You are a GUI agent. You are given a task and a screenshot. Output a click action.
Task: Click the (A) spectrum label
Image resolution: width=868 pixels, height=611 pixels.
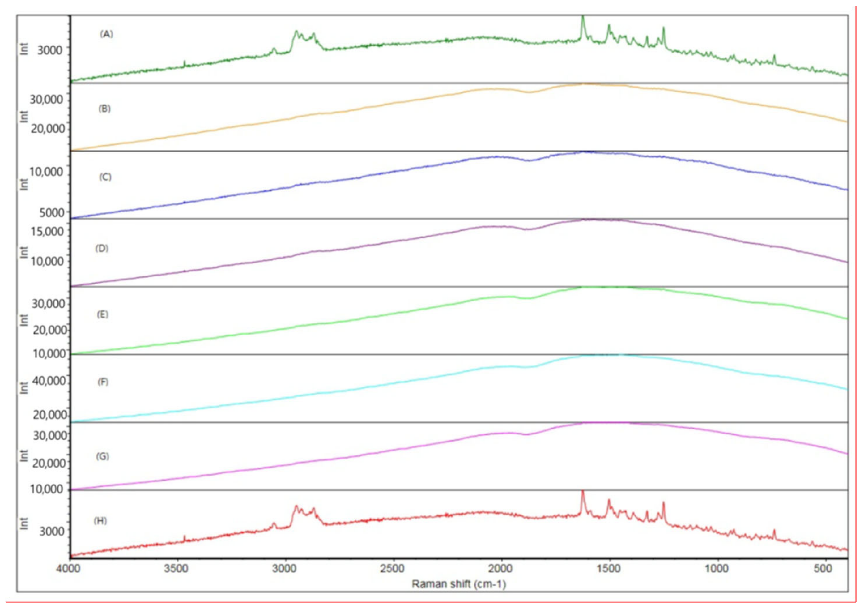coord(106,34)
